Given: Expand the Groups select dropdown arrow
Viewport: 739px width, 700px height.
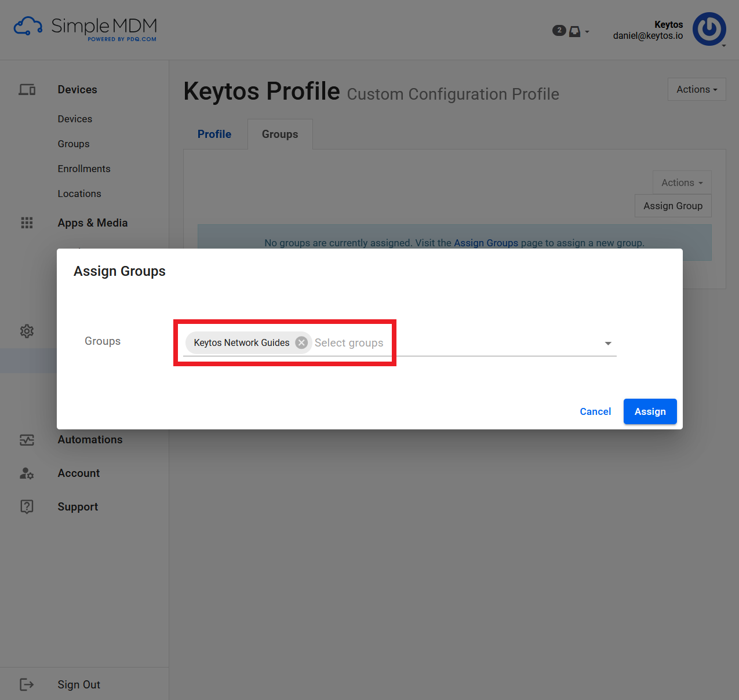Looking at the screenshot, I should coord(608,344).
